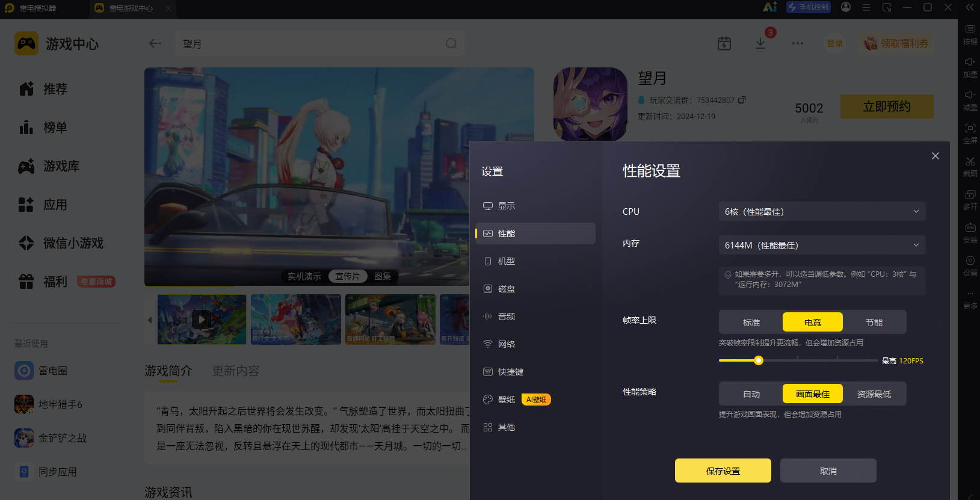The height and width of the screenshot is (500, 980).
Task: Open 磁盘 disk settings section
Action: click(x=535, y=289)
